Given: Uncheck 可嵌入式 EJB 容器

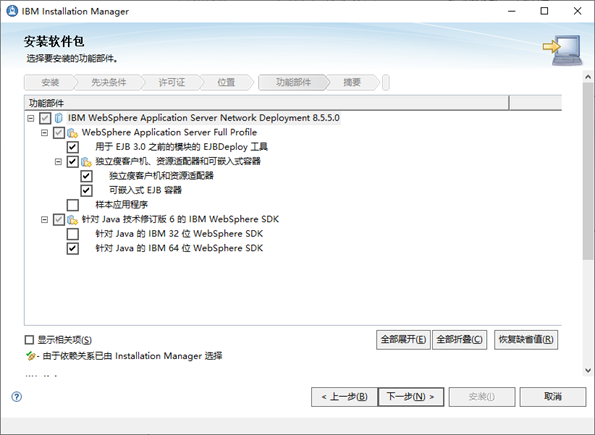Looking at the screenshot, I should pos(86,191).
